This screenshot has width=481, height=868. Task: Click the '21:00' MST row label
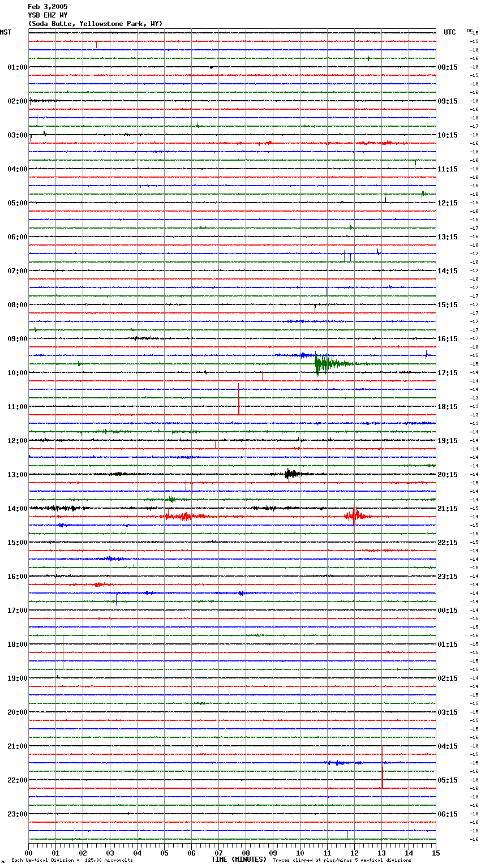click(18, 746)
